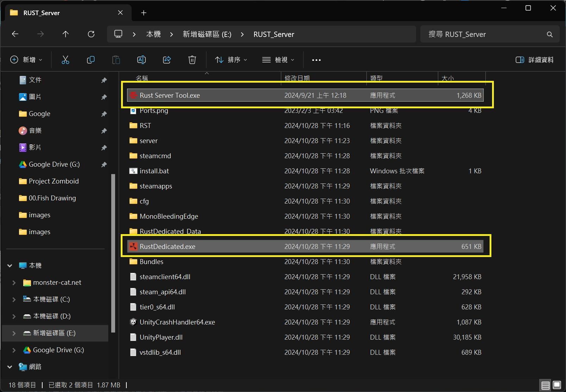Select the tier0_s64.dll file
Image resolution: width=566 pixels, height=392 pixels.
pos(305,307)
